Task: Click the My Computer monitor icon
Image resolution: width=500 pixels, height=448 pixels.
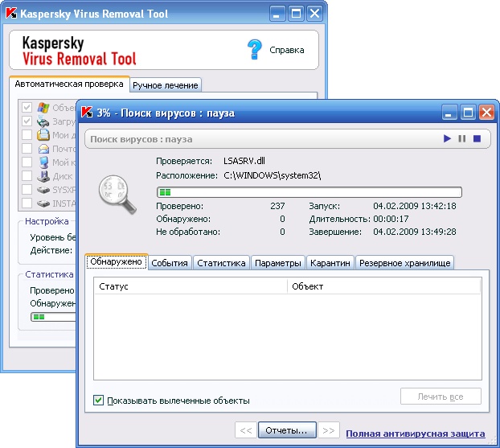Action: pos(43,162)
